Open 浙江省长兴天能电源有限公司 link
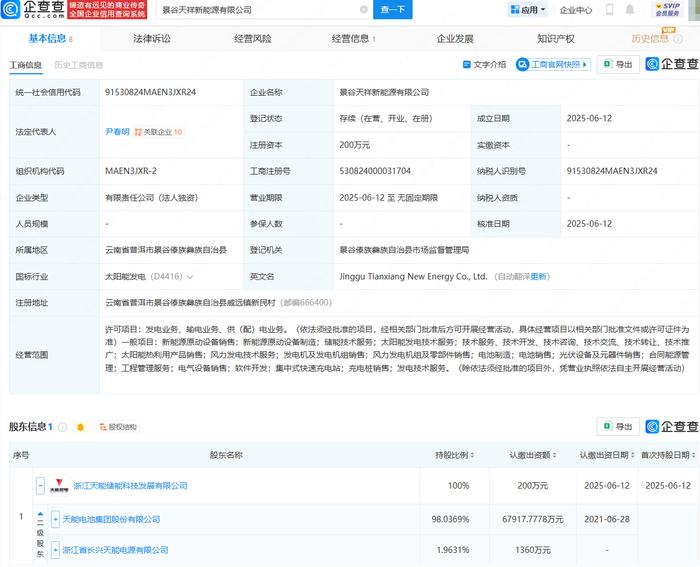This screenshot has height=567, width=700. tap(115, 550)
